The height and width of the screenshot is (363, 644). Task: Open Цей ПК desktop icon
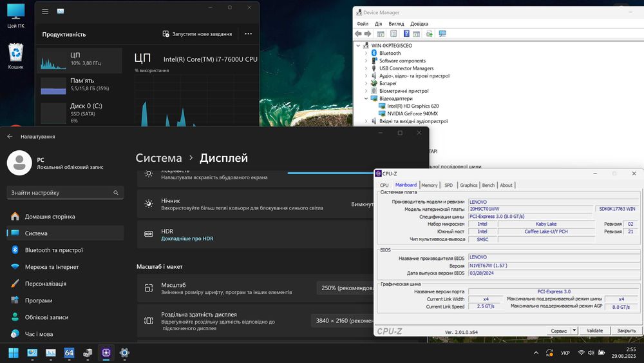pos(15,17)
